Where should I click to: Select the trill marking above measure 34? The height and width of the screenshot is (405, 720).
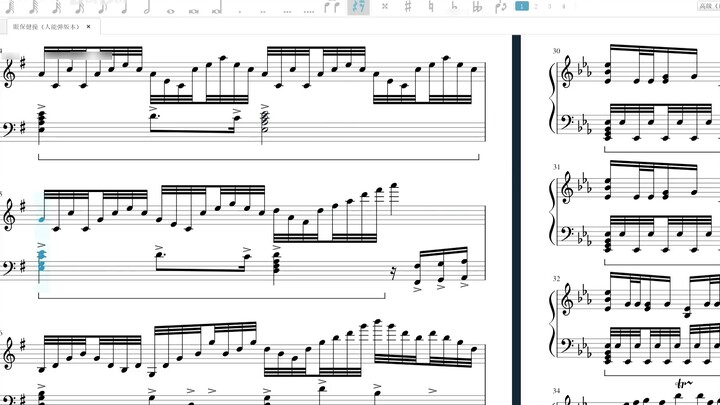tap(684, 383)
